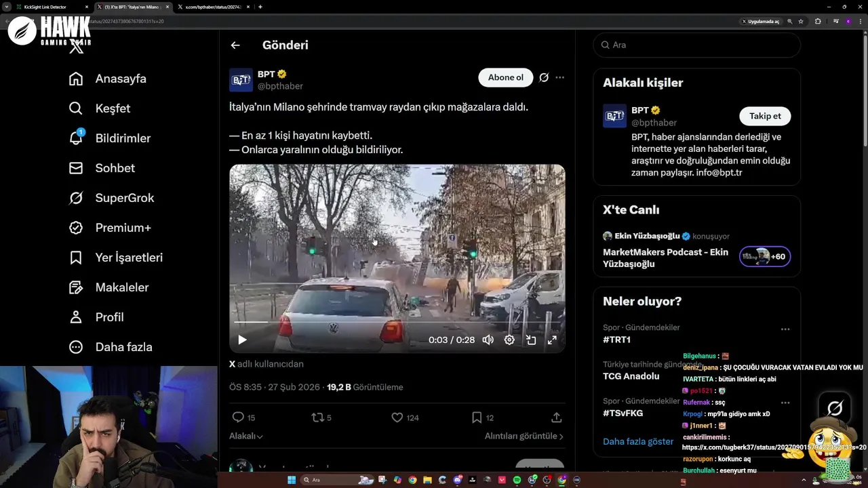
Task: Share the post via share icon
Action: tap(556, 418)
